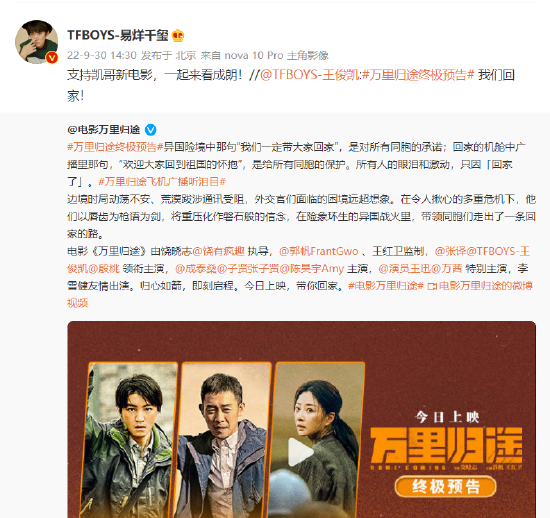This screenshot has width=550, height=518.
Task: Click the 22-9-30 14:30 post timestamp
Action: coord(102,55)
